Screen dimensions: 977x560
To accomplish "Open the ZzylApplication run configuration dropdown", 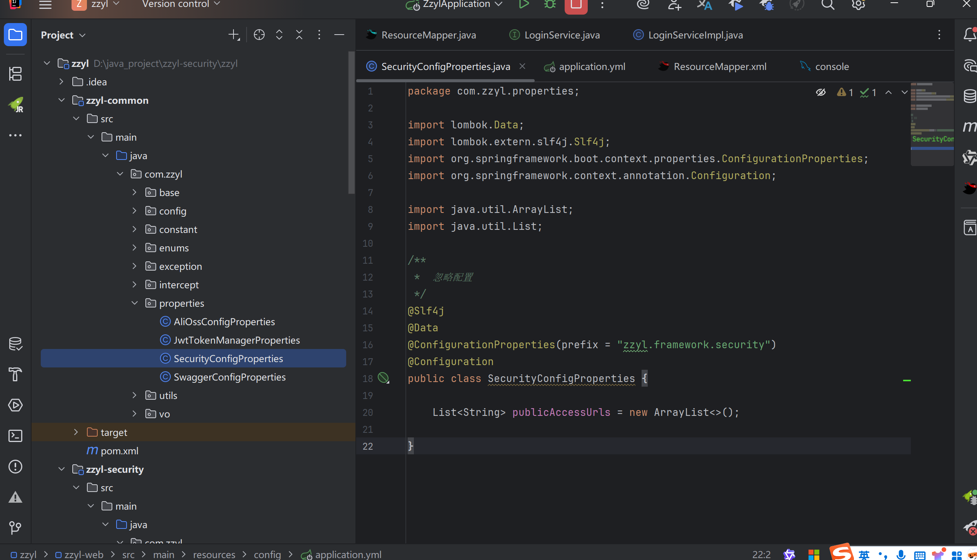I will point(458,5).
